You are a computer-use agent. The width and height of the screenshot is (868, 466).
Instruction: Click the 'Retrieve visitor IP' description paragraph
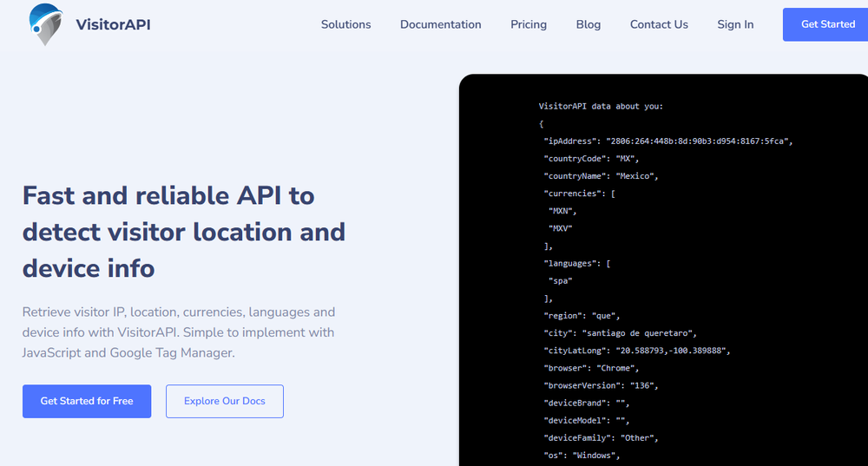pos(179,332)
